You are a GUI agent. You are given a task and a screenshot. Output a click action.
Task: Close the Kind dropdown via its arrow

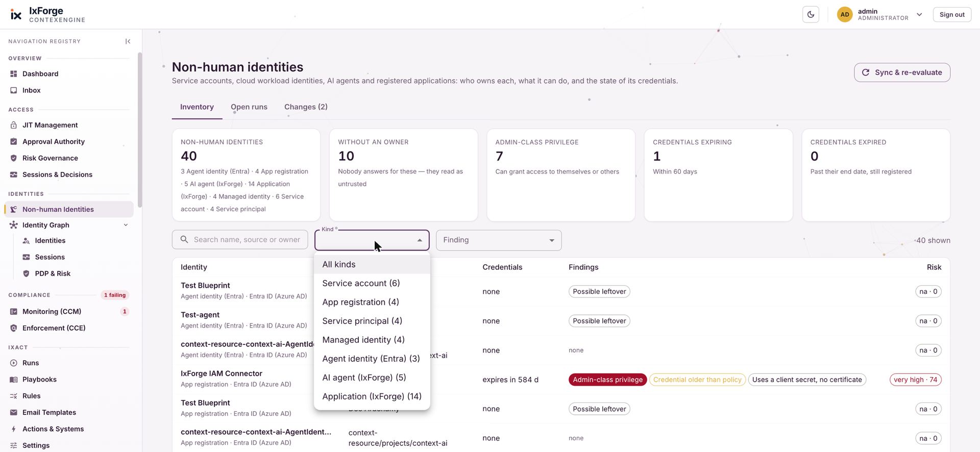420,240
